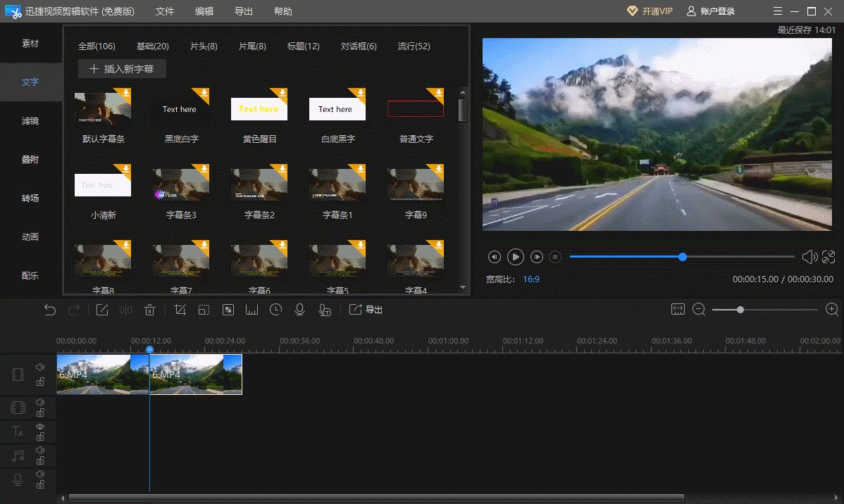Switch to the 对话框(6) tab
Viewport: 844px width, 504px height.
(359, 46)
